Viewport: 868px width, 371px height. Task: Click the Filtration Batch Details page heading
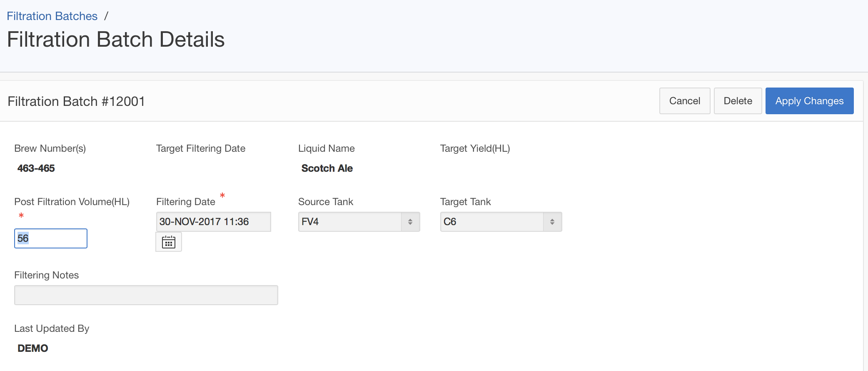[x=116, y=40]
